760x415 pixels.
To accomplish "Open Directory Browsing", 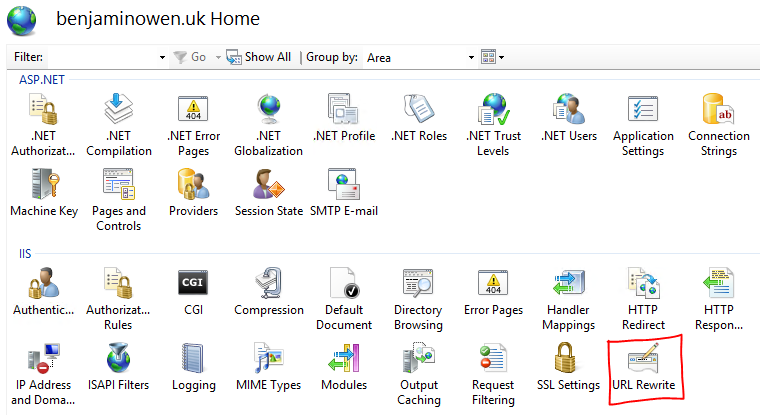I will [418, 299].
